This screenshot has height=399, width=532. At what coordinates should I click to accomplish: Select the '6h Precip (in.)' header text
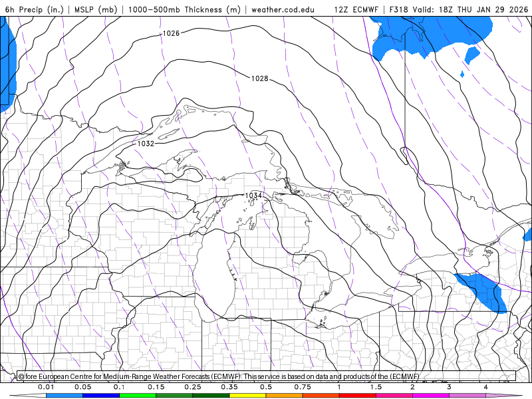[x=35, y=9]
